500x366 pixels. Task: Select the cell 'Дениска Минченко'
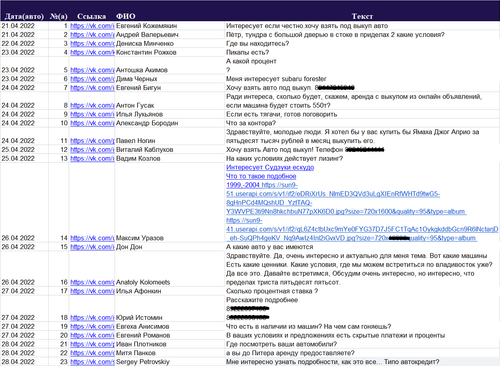pyautogui.click(x=145, y=44)
